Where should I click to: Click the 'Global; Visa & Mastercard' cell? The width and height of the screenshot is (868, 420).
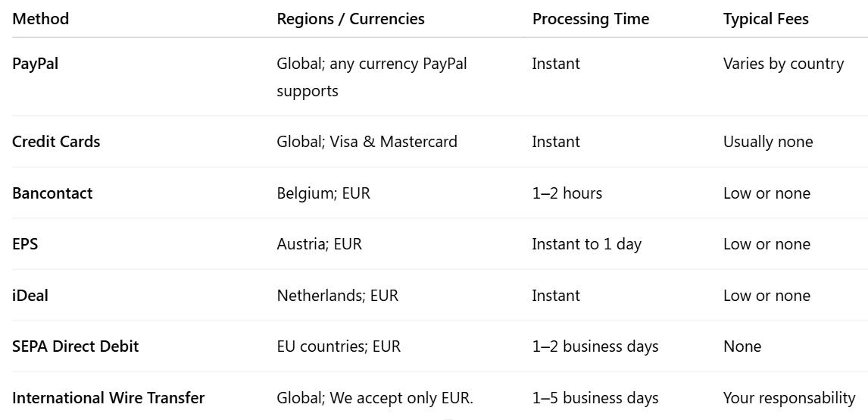[367, 142]
